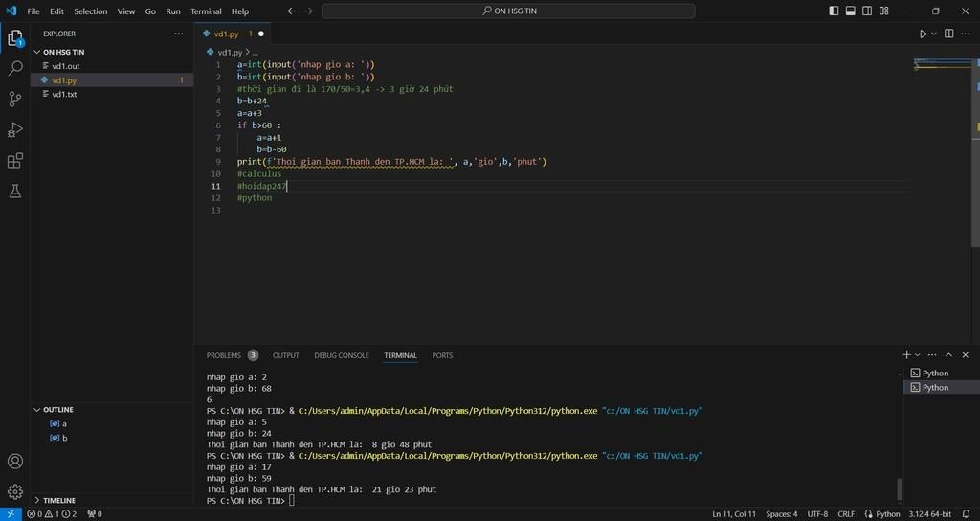
Task: Toggle the bottom panel layout button
Action: (851, 11)
